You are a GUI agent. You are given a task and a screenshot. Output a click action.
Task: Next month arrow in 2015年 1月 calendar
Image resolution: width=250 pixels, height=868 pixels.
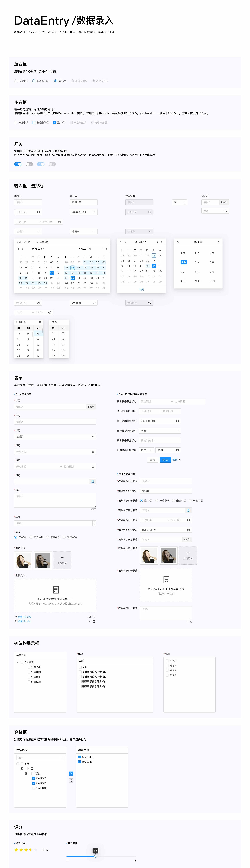tap(157, 242)
